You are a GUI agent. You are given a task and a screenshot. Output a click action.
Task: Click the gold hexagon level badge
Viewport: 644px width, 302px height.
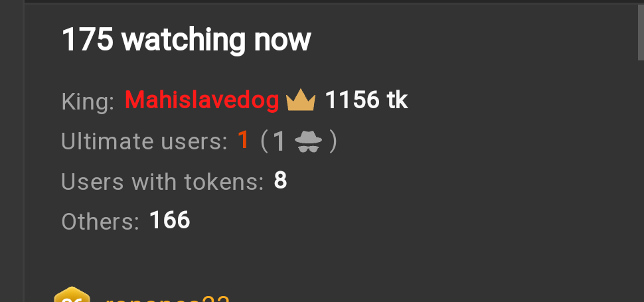72,295
